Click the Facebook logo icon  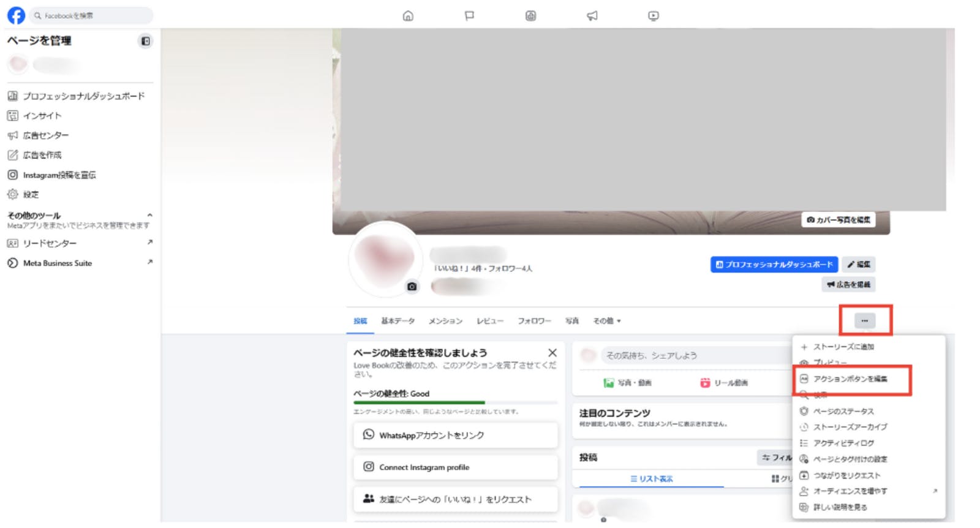(16, 15)
